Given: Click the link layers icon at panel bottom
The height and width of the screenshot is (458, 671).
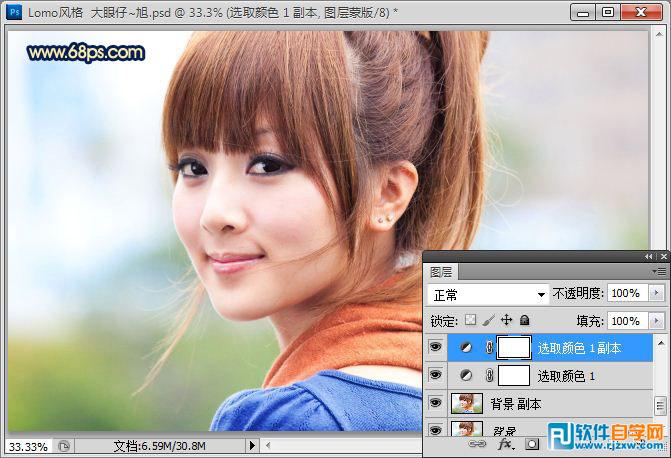Looking at the screenshot, I should [x=477, y=444].
